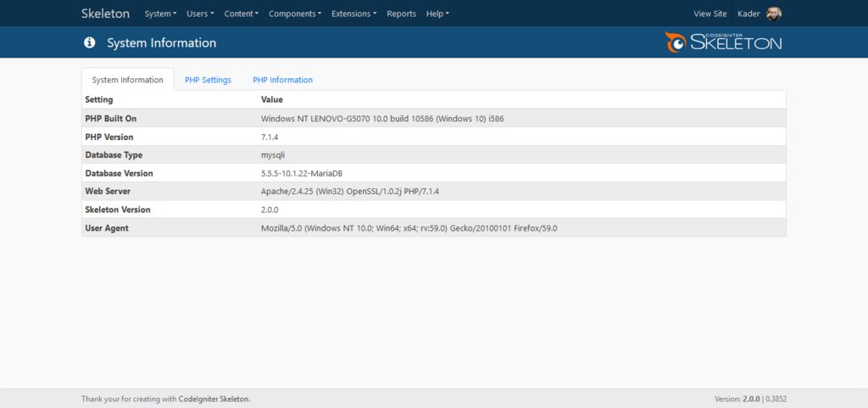Click the Skeleton Version label

[x=118, y=210]
